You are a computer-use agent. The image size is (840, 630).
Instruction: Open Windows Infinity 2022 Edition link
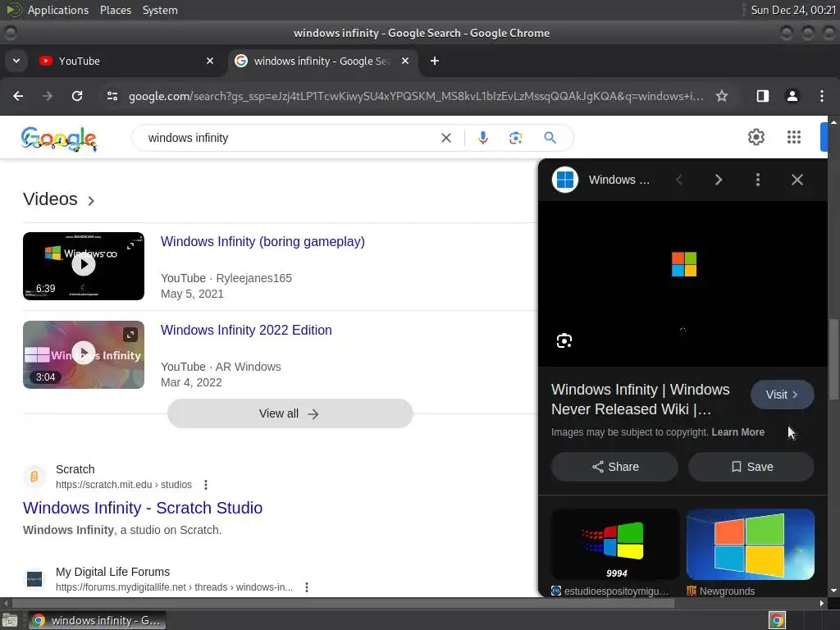(246, 330)
